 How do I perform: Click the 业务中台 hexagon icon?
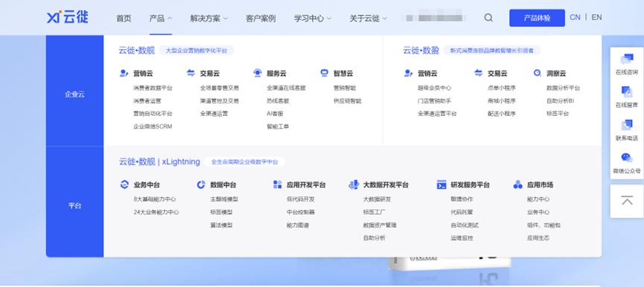point(124,184)
